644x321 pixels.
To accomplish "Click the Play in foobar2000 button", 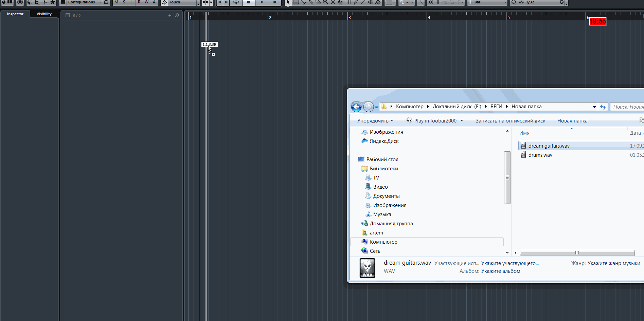I will 432,121.
